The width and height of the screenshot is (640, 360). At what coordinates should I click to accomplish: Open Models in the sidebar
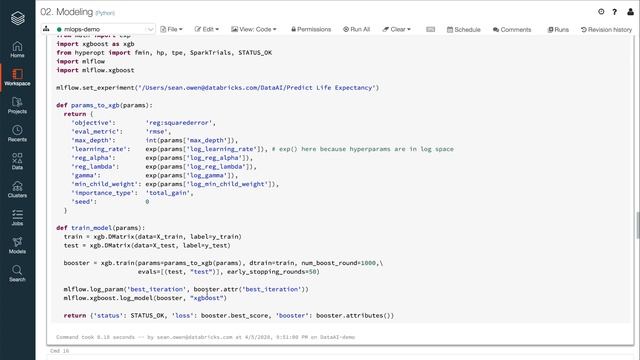point(17,245)
